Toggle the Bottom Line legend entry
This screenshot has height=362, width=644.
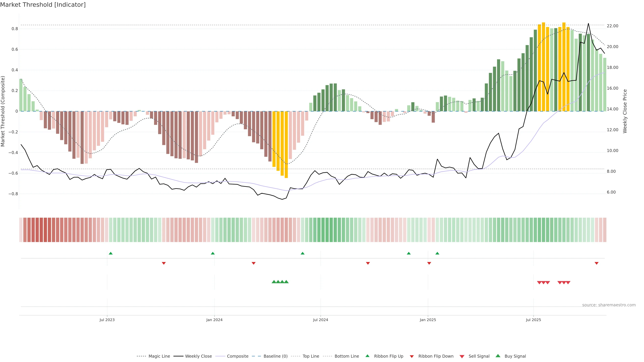pos(346,356)
